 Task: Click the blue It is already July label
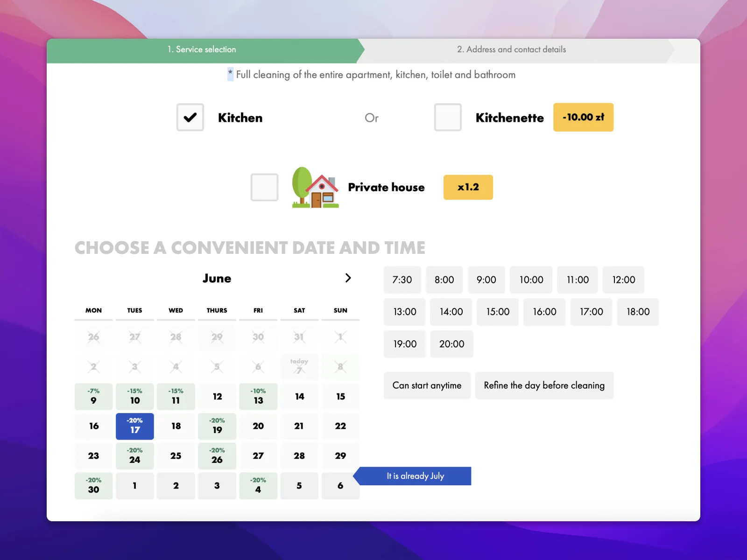(415, 476)
